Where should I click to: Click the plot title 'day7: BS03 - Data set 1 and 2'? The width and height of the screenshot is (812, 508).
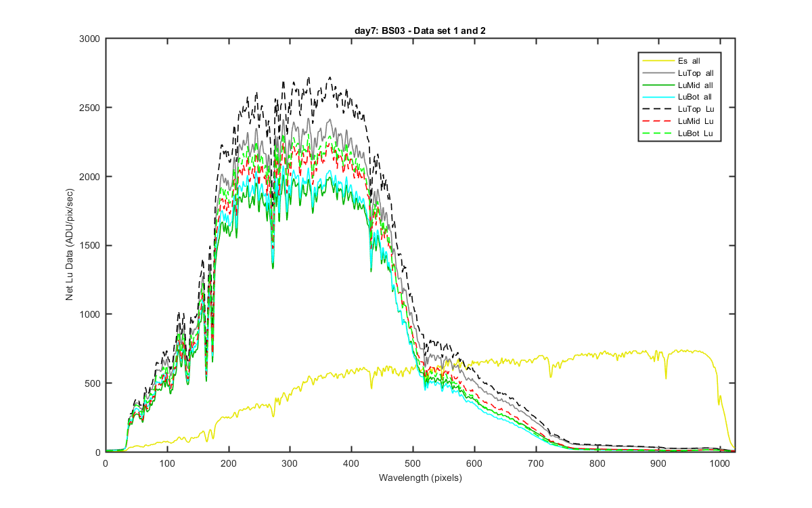point(420,31)
